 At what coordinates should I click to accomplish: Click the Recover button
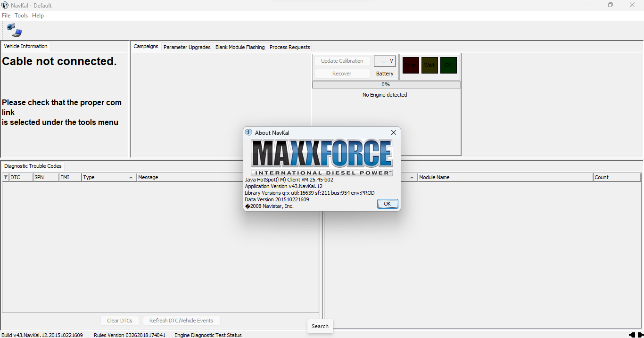342,74
